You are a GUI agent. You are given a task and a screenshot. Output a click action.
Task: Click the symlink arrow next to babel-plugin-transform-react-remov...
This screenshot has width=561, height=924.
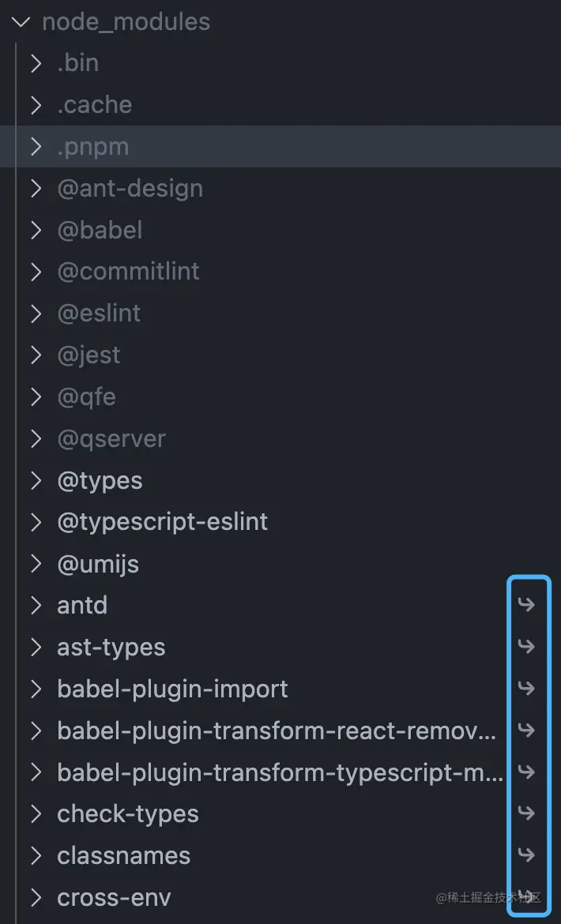click(x=527, y=731)
